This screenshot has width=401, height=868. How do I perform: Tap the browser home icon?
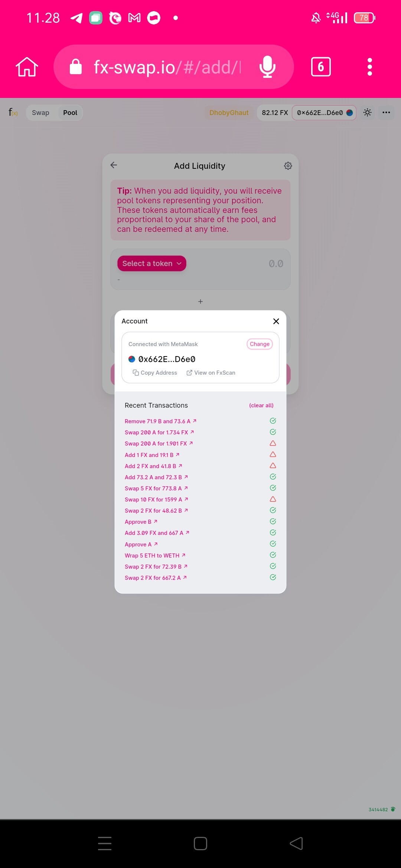pyautogui.click(x=27, y=67)
